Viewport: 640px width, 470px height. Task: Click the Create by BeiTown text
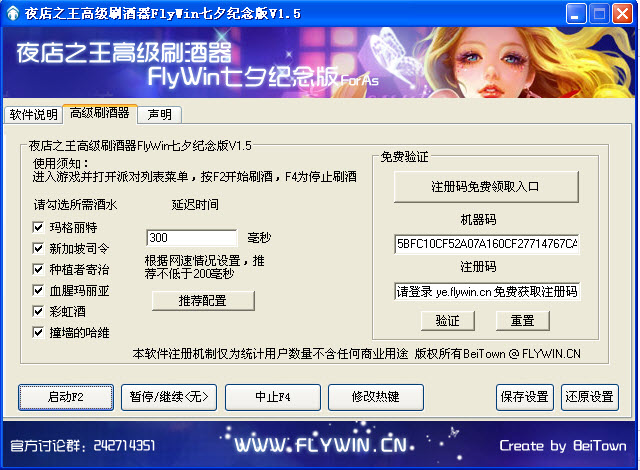[563, 446]
